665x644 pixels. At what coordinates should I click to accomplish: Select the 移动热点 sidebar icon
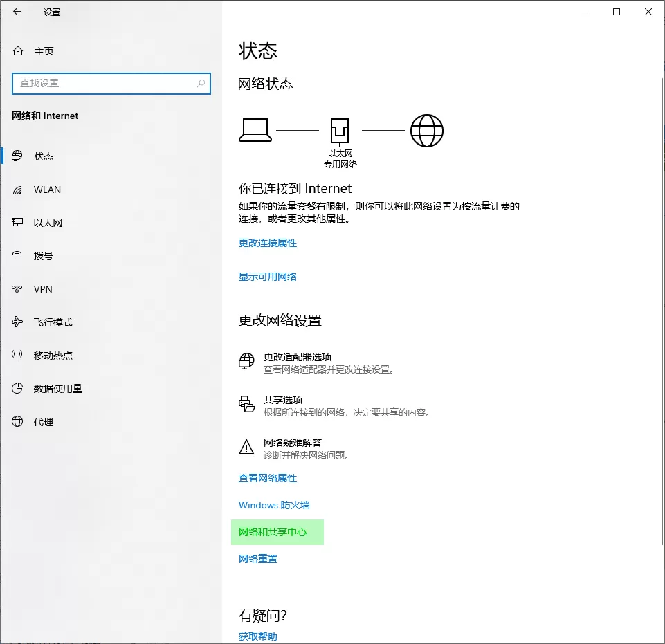tap(17, 355)
